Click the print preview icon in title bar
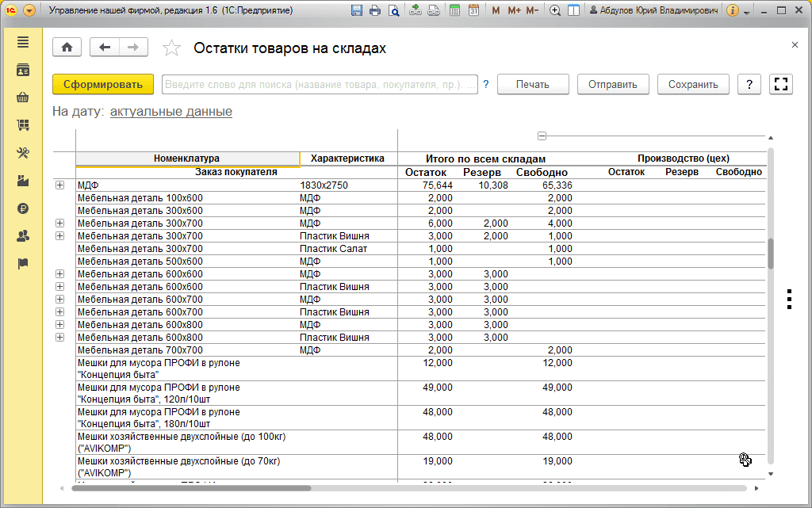Screen dimensions: 812x508 pyautogui.click(x=395, y=11)
